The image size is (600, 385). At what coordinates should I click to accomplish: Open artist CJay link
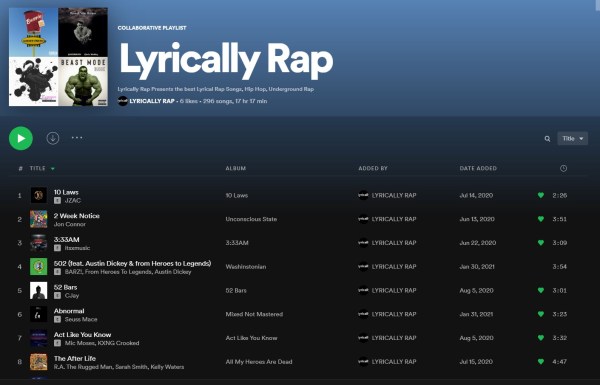click(x=72, y=295)
